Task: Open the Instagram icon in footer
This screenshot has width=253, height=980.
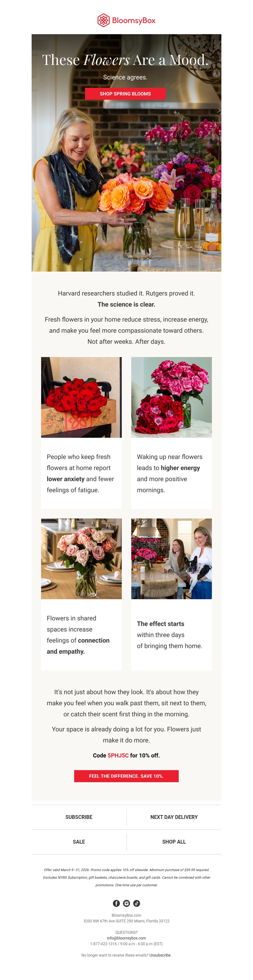Action: click(126, 903)
